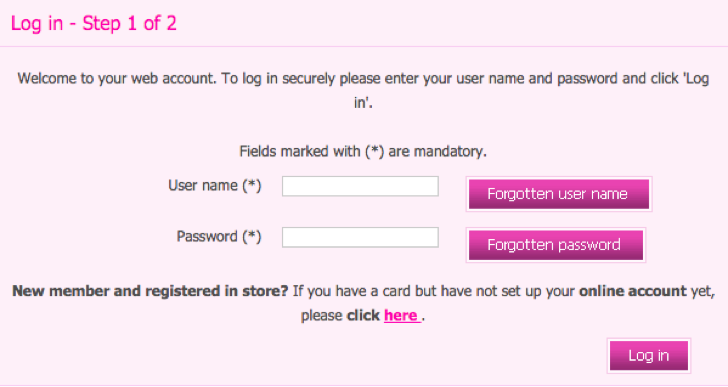Click 'Step 1 of 2' in the page title
Viewport: 728px width, 387px height.
(130, 23)
